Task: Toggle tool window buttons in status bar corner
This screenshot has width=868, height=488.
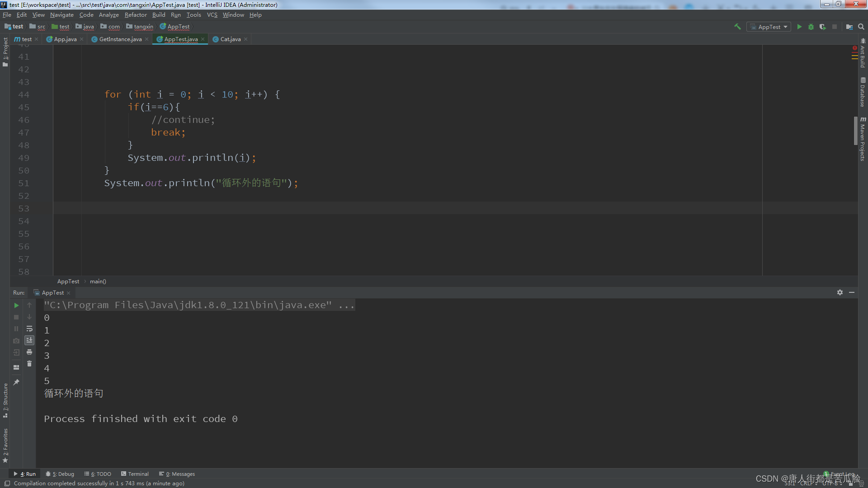Action: pos(7,483)
